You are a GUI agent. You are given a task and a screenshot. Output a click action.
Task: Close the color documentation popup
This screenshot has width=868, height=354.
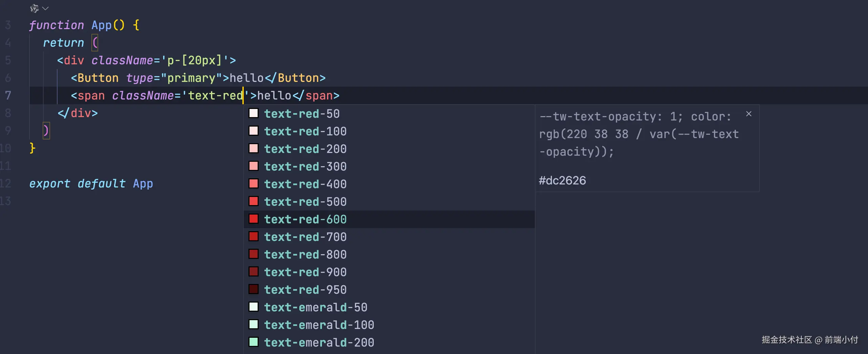pos(748,114)
